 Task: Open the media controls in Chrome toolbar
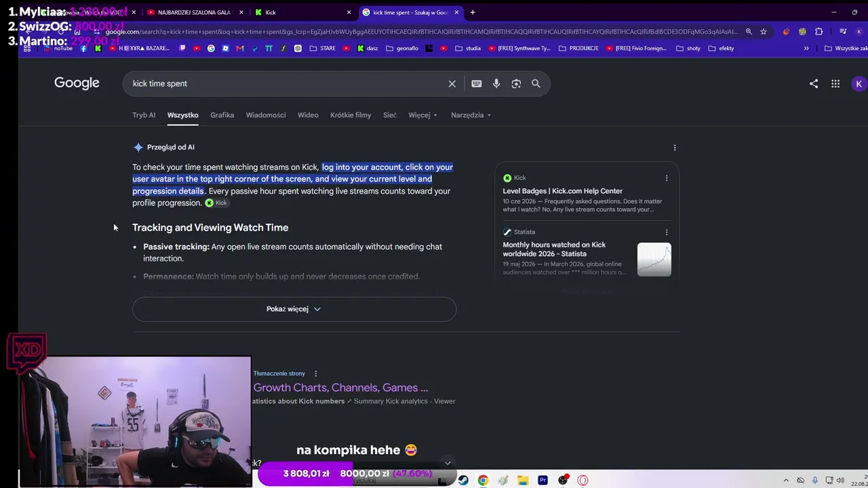(843, 31)
